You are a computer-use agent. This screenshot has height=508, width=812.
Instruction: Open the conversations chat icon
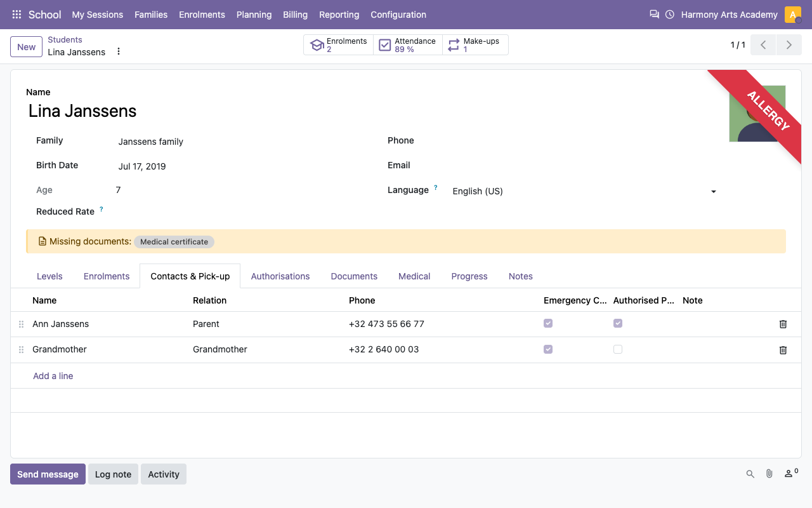(x=654, y=14)
